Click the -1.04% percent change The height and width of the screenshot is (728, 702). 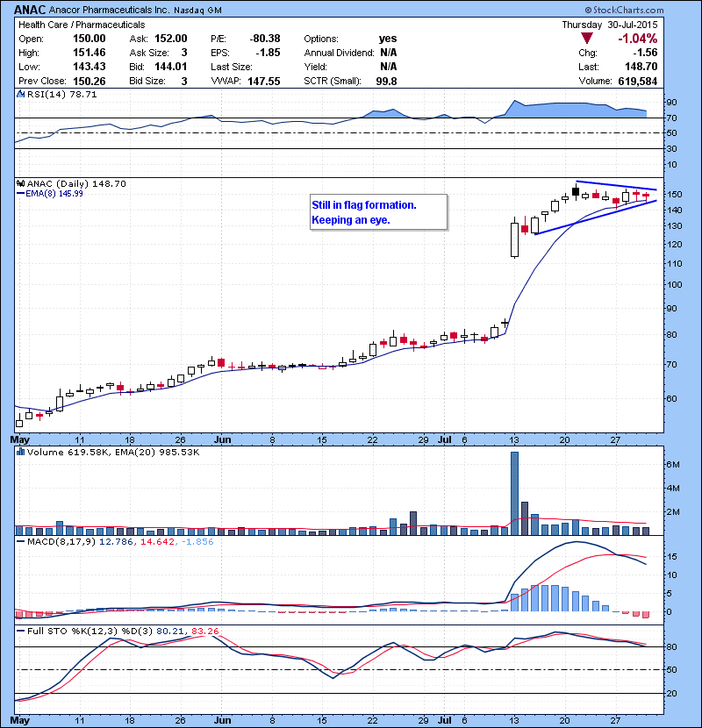point(637,39)
